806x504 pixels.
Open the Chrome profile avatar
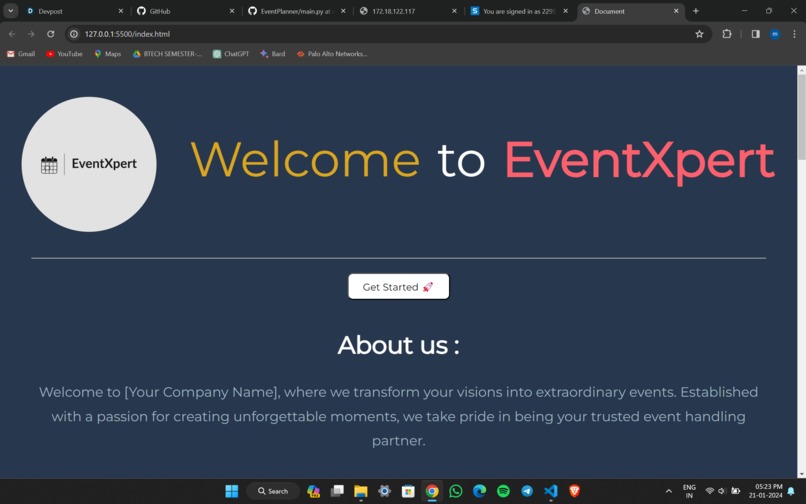pos(775,34)
